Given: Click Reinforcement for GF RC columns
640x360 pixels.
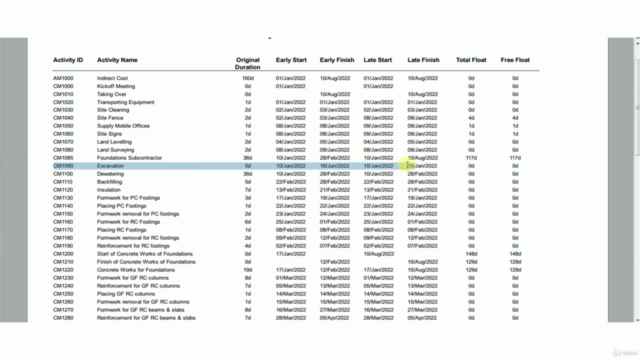Looking at the screenshot, I should pyautogui.click(x=138, y=286).
